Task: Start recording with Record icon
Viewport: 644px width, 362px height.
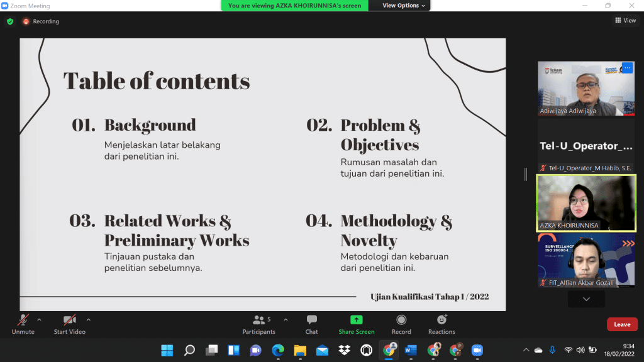Action: click(401, 320)
